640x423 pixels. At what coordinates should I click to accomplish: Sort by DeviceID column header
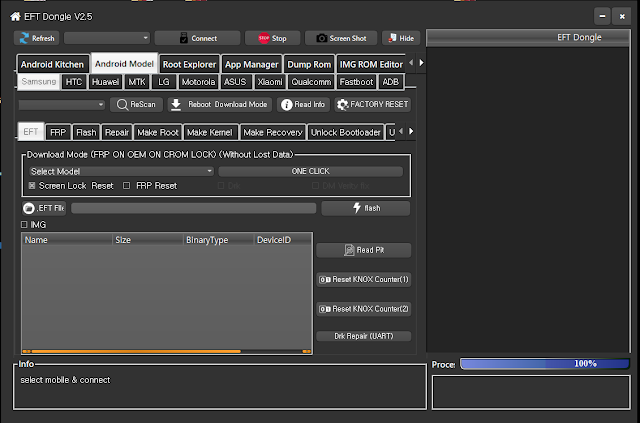pos(283,240)
